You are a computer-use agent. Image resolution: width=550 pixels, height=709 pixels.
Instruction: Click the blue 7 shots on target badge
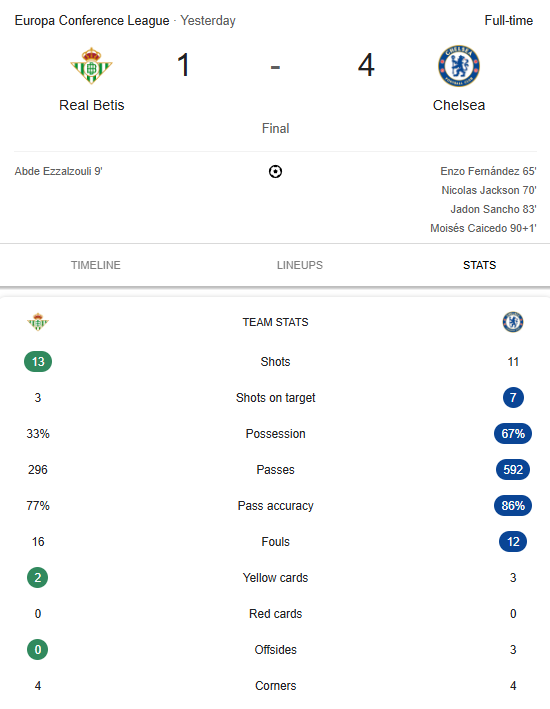coord(513,397)
